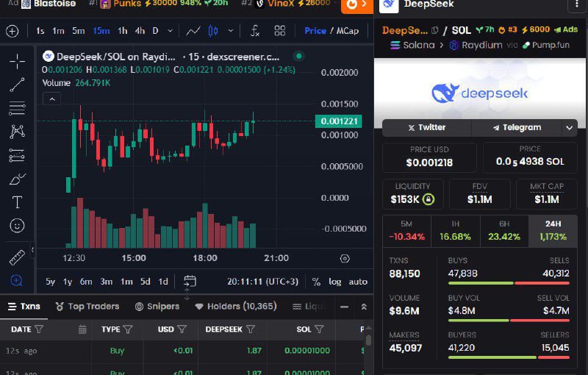Select the brush drawing tool

(17, 179)
